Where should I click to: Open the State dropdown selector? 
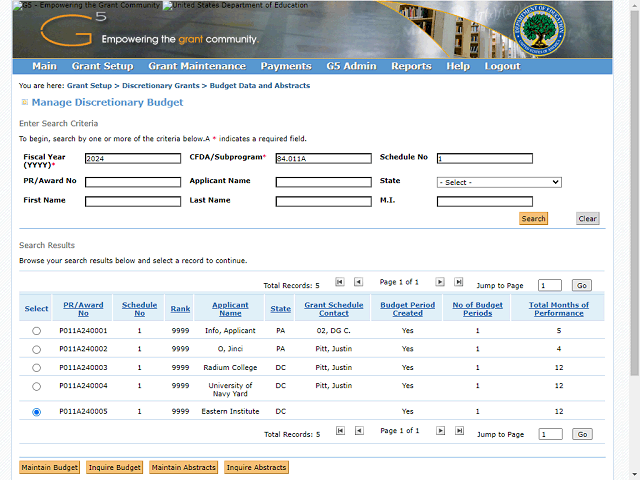[499, 182]
